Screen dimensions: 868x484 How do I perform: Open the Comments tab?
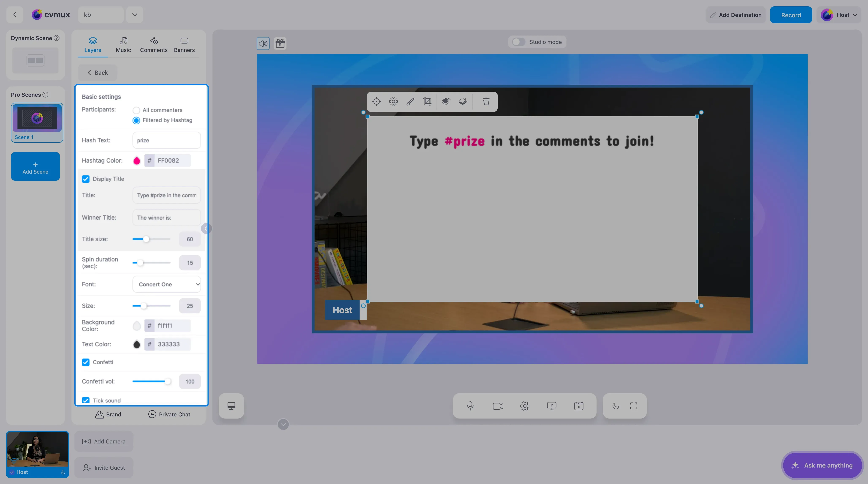click(x=154, y=45)
